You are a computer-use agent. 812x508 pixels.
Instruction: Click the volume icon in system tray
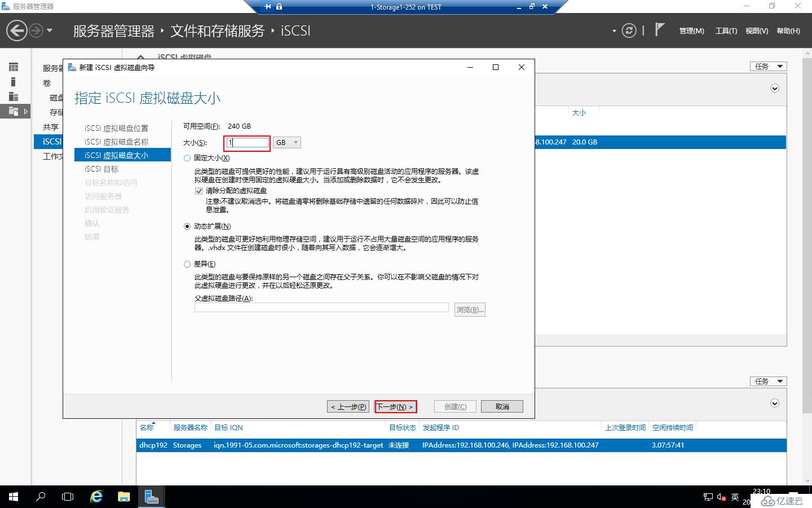[x=721, y=497]
